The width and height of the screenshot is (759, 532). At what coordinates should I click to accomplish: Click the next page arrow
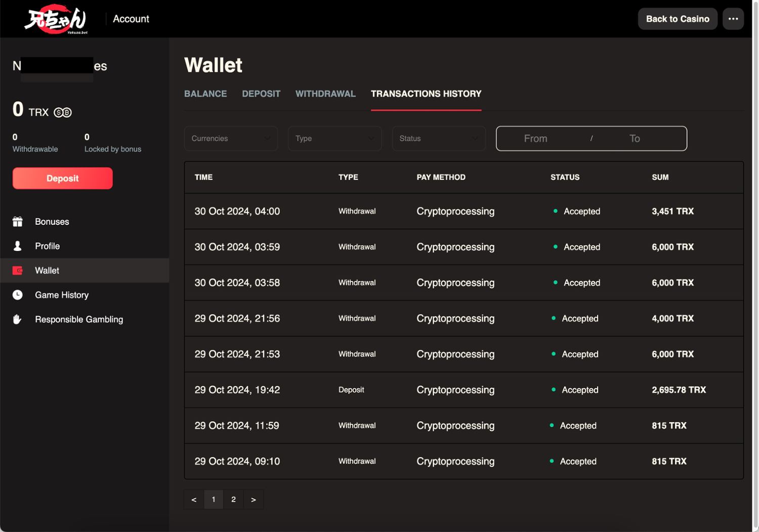(x=254, y=500)
